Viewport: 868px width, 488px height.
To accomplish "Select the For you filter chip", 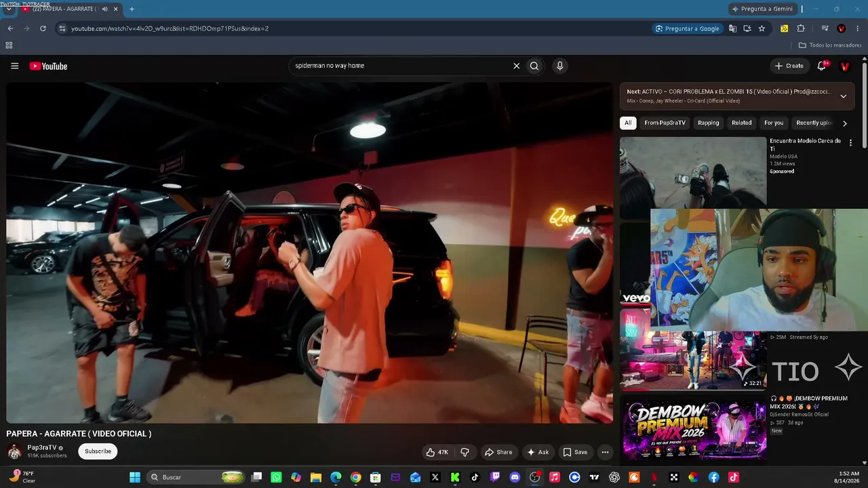I will [774, 123].
